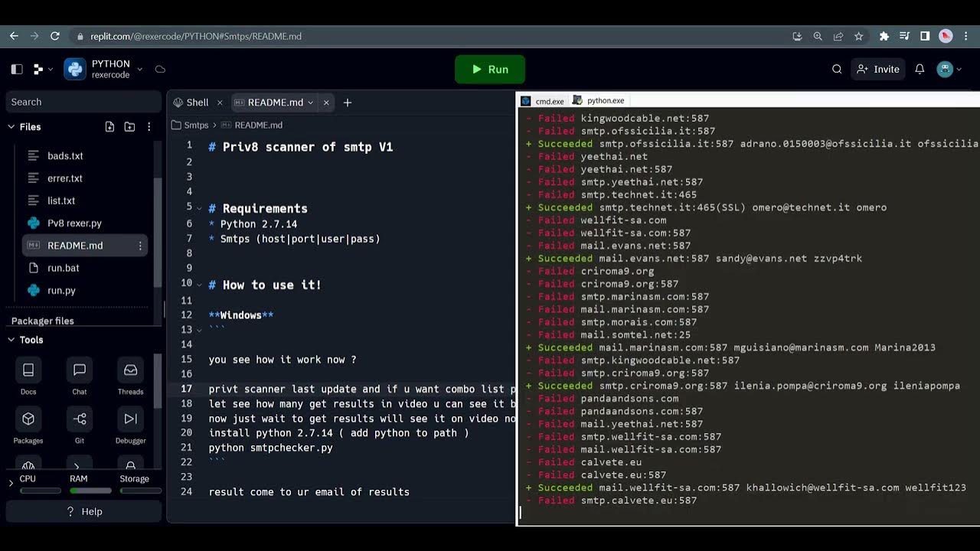This screenshot has width=980, height=551.
Task: Switch to the Shell tab
Action: [191, 102]
